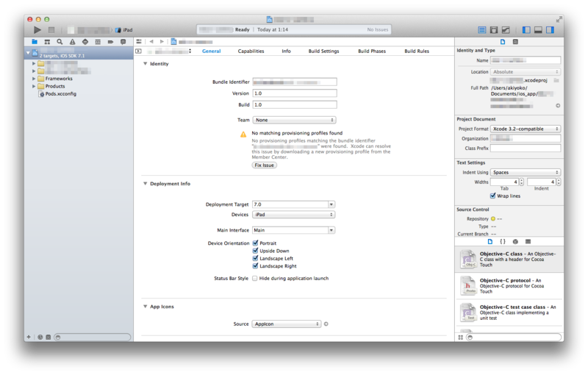This screenshot has width=588, height=375.
Task: Open the Location dropdown set to Absolute
Action: click(526, 71)
